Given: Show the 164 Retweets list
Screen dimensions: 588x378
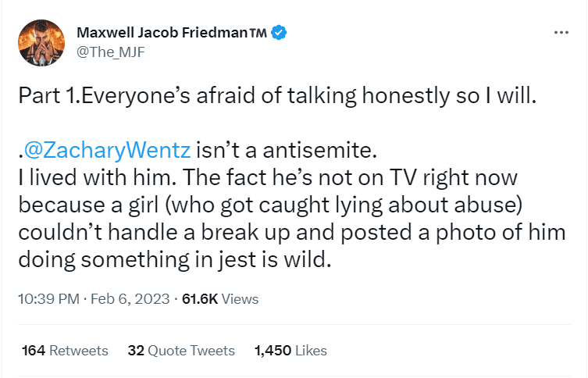Looking at the screenshot, I should tap(65, 350).
